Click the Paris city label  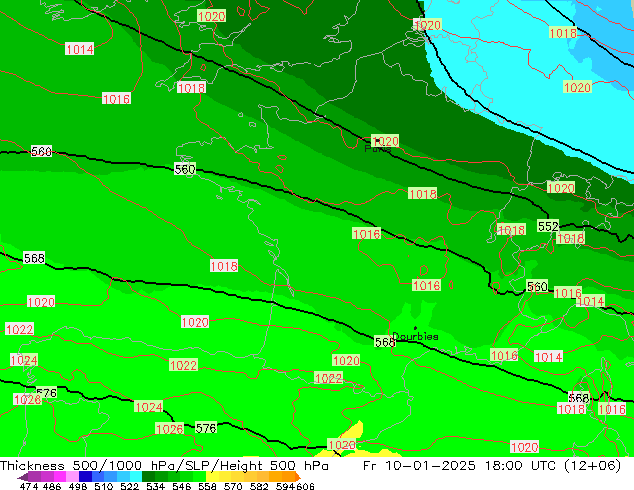point(377,149)
